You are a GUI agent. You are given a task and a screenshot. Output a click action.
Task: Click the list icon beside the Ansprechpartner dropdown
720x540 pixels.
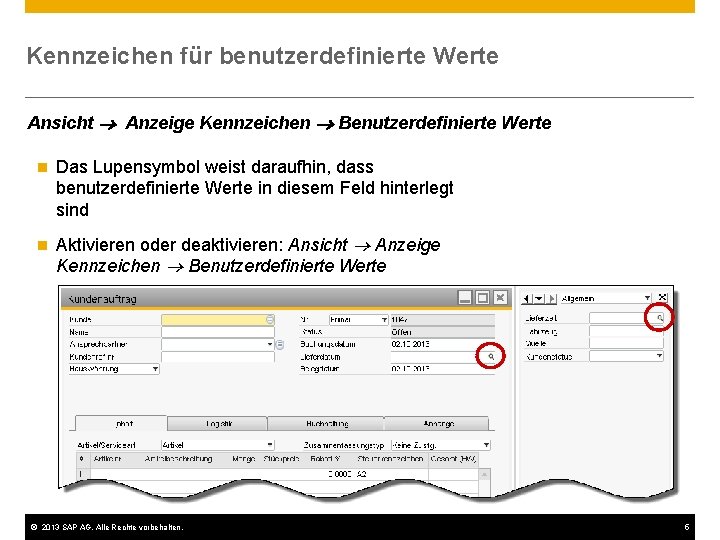[x=280, y=344]
